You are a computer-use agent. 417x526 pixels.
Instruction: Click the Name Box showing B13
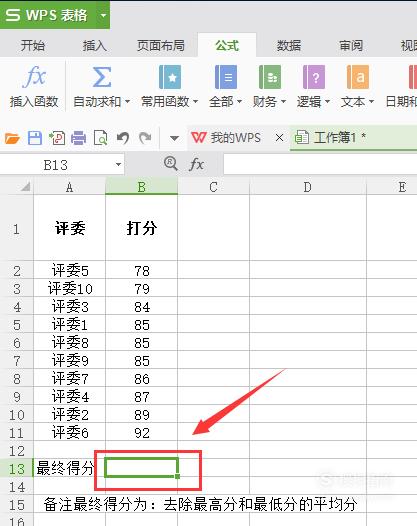tap(56, 165)
